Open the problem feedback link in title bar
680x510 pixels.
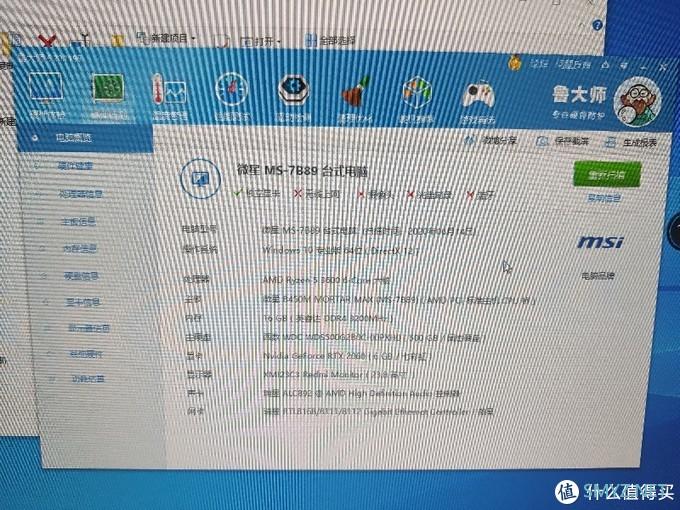pyautogui.click(x=573, y=65)
